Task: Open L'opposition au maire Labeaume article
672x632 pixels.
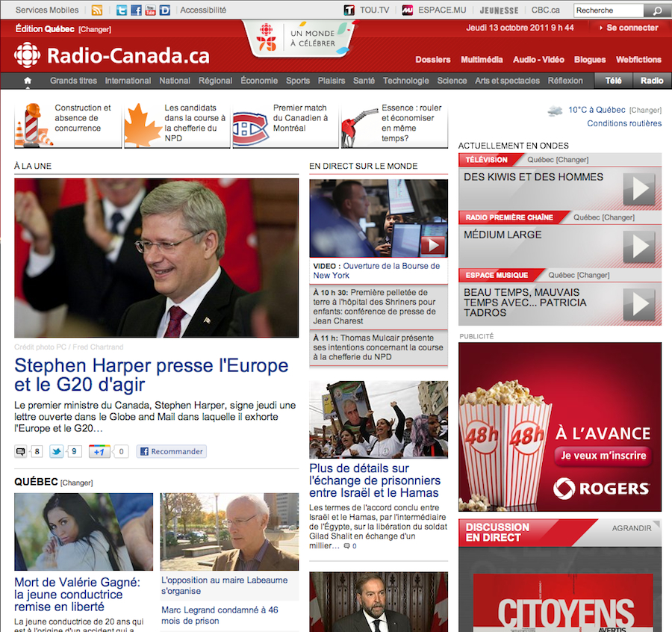Action: 224,585
